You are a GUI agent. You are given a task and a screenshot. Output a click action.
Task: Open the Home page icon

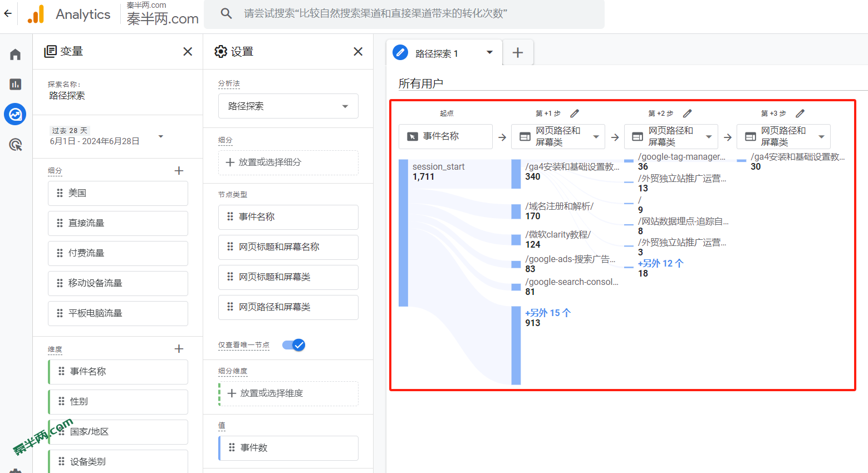point(14,54)
